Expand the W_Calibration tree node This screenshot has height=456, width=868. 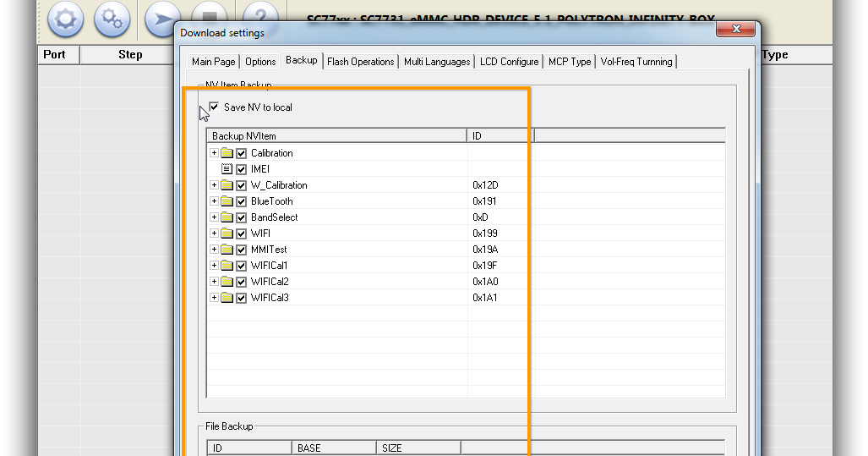(214, 185)
